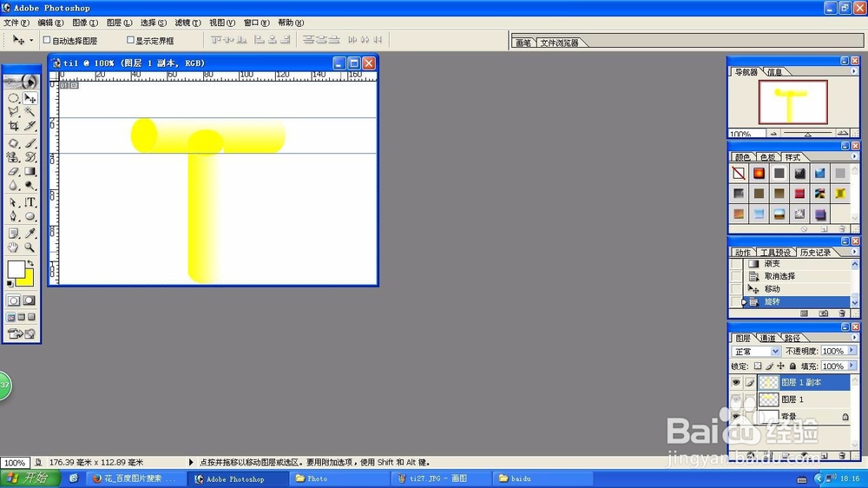Open the fill slider arrow
The image size is (868, 488).
[x=852, y=366]
